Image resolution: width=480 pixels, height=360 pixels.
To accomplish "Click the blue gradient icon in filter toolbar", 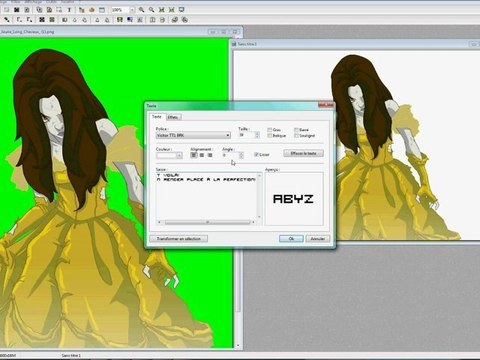I will (130, 20).
